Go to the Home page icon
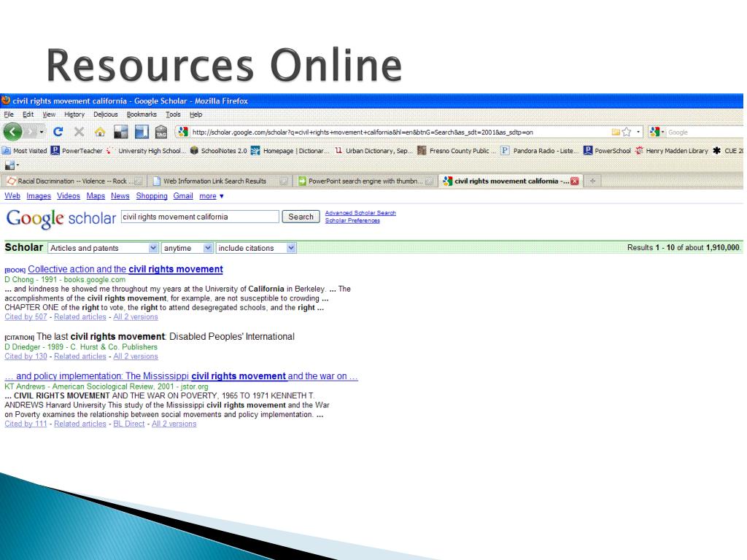The height and width of the screenshot is (560, 747). pos(99,132)
